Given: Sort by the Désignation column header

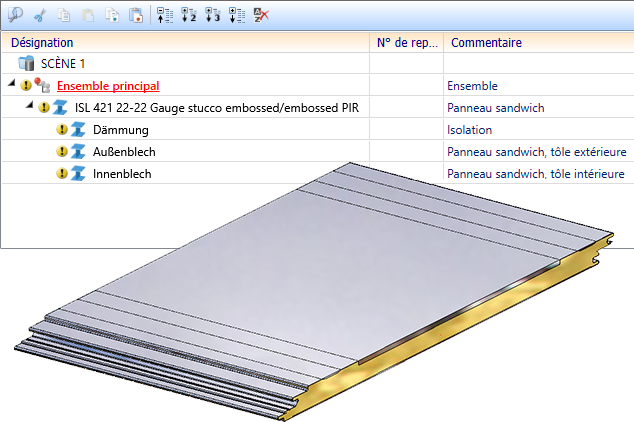Looking at the screenshot, I should point(186,42).
